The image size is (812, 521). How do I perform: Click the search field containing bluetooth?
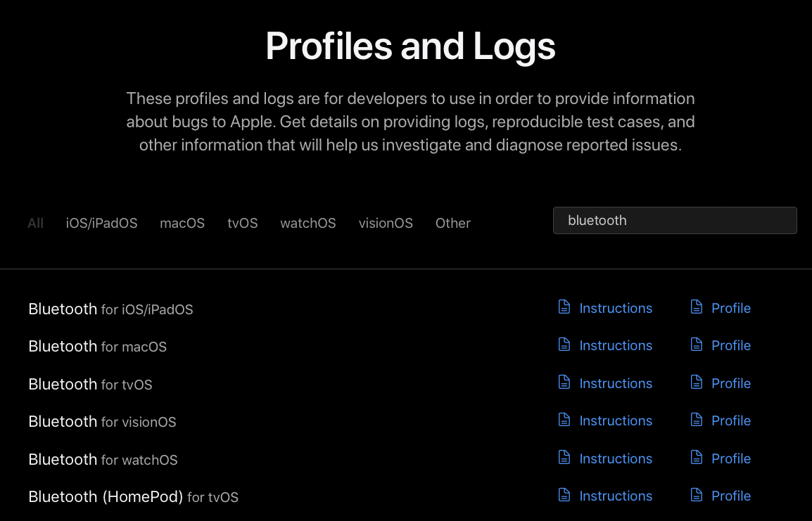(x=675, y=220)
